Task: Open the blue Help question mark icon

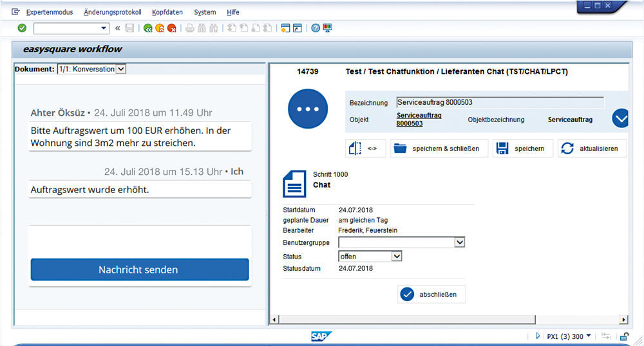Action: coord(316,28)
